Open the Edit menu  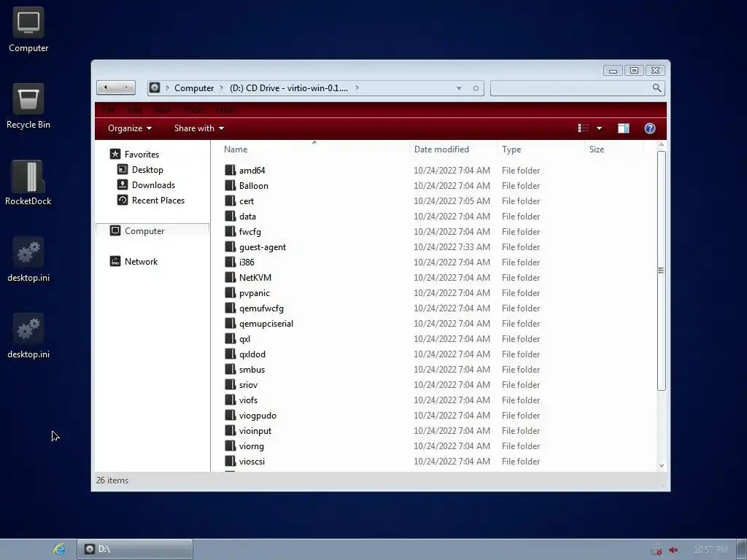pyautogui.click(x=134, y=110)
